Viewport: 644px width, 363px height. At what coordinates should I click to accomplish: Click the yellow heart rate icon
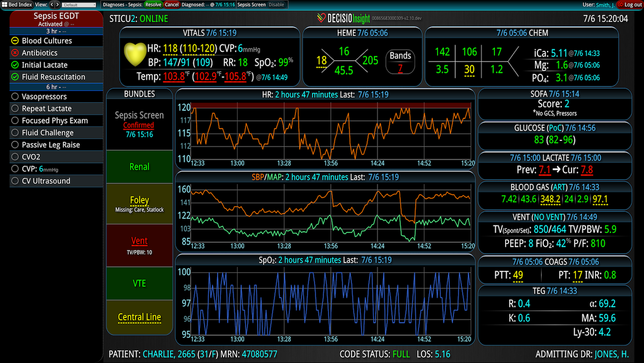click(x=135, y=55)
